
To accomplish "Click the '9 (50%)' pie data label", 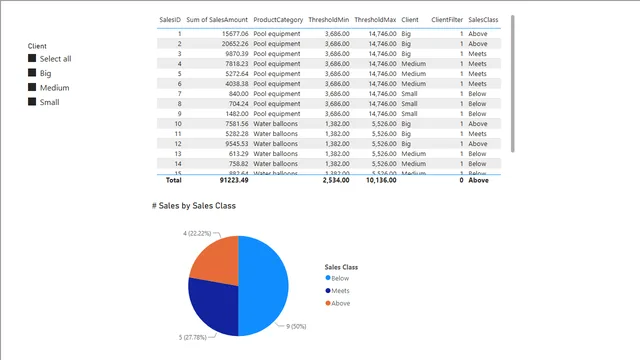I will (296, 326).
